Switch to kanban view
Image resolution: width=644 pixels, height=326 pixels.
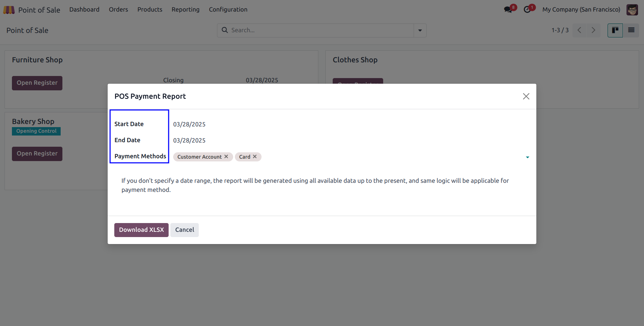click(x=615, y=30)
